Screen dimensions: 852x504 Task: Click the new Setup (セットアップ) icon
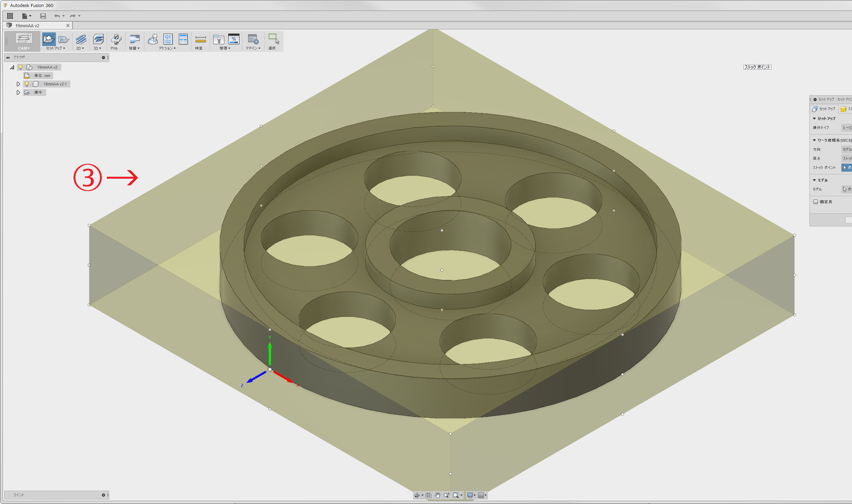[49, 39]
